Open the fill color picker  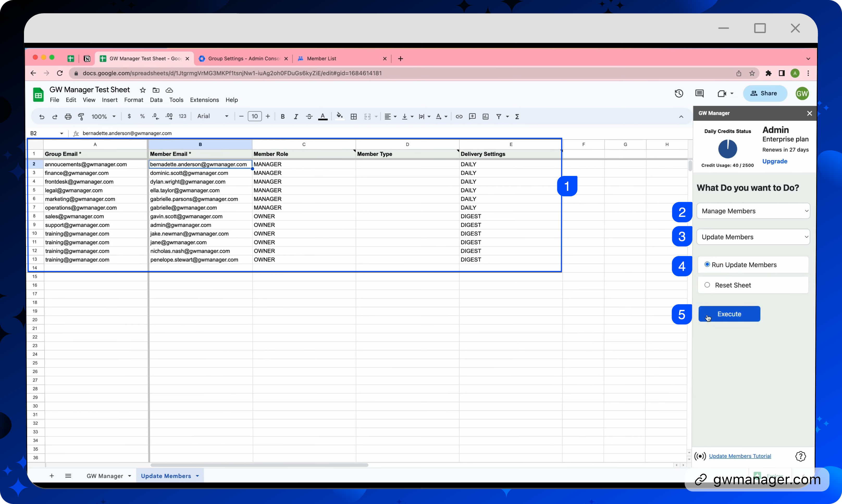point(339,116)
